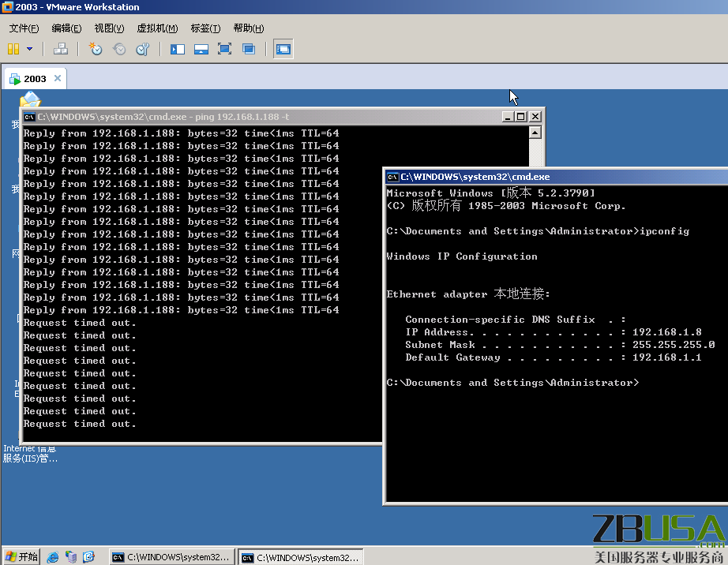Open the snapshot manager wrench-clock icon
Image resolution: width=728 pixels, height=565 pixels.
(143, 49)
